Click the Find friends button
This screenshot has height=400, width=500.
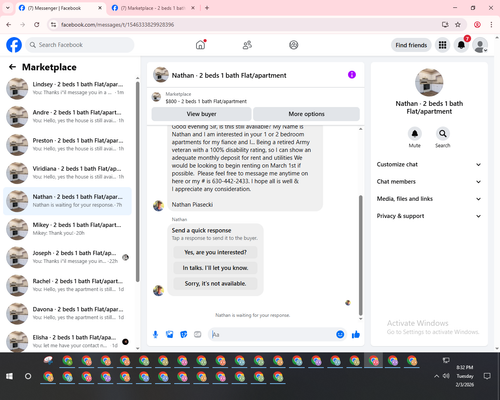[411, 45]
